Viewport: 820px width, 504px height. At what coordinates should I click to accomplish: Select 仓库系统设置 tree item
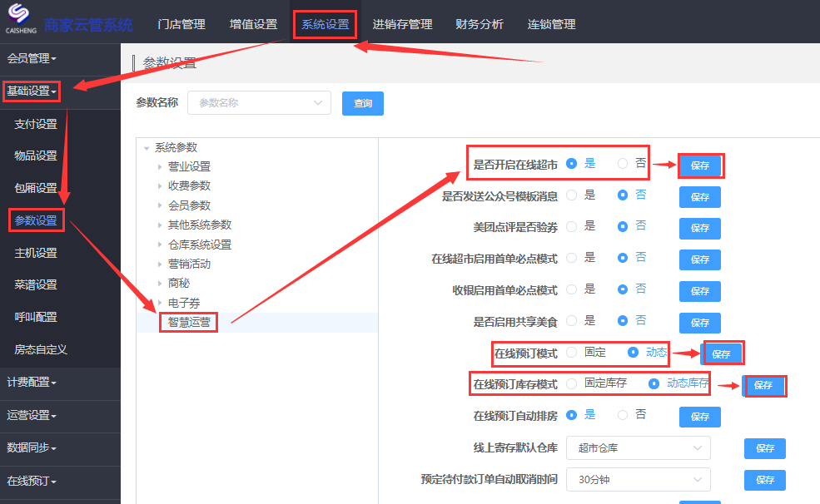[x=199, y=245]
